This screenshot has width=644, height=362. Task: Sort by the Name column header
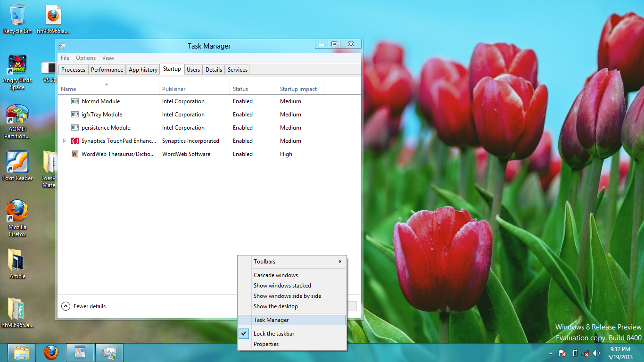point(108,88)
